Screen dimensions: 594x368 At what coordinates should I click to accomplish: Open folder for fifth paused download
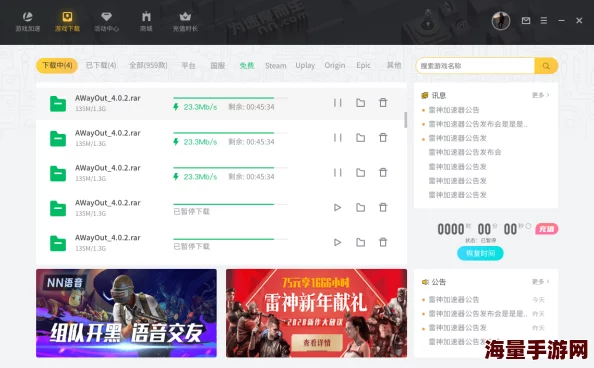[x=360, y=242]
